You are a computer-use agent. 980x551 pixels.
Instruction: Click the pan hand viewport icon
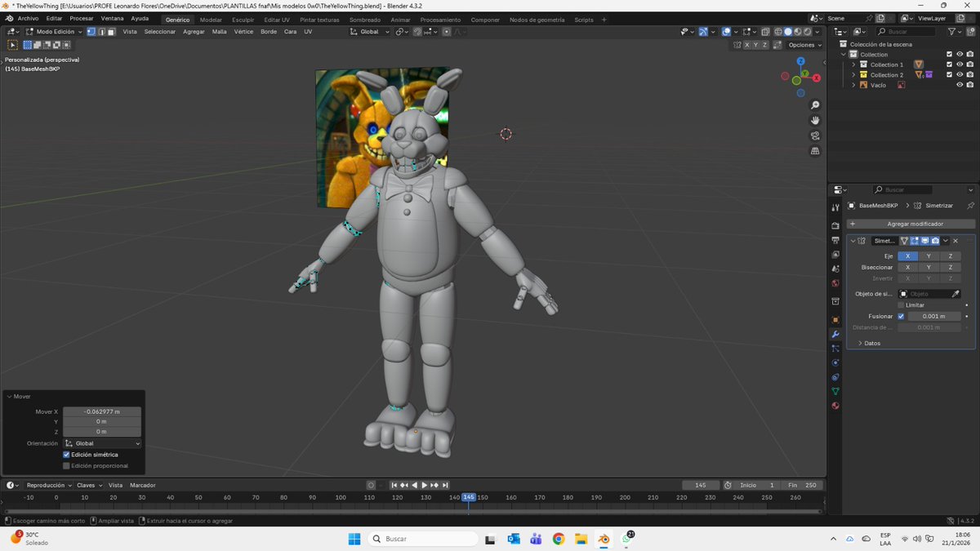(815, 121)
